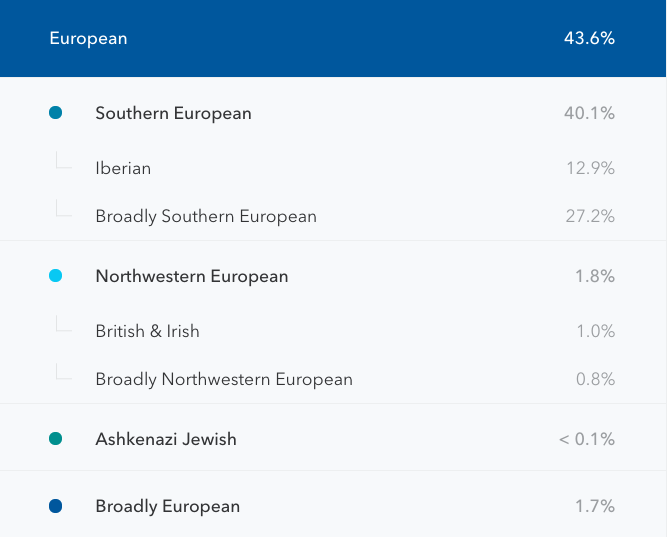667x537 pixels.
Task: Click the Broadly European dark blue dot
Action: (55, 506)
